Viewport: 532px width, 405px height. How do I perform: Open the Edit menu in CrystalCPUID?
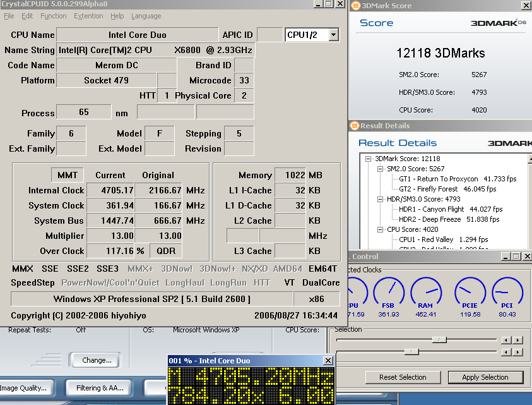pos(27,16)
